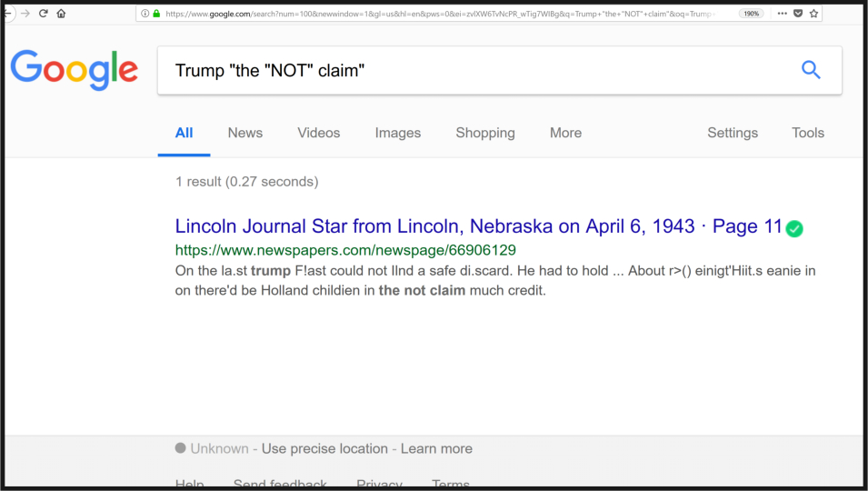Switch to the Shopping tab
This screenshot has width=868, height=491.
pos(485,133)
